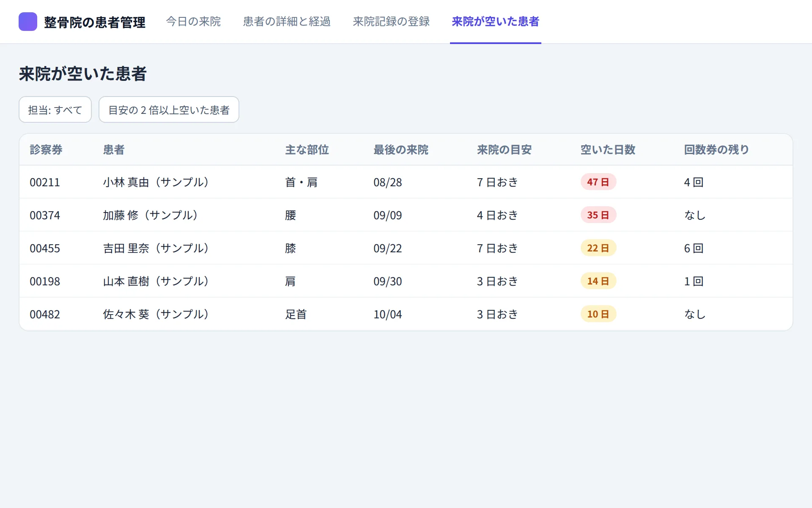812x508 pixels.
Task: Select patient 山本 直樹（サンプル）
Action: (156, 281)
